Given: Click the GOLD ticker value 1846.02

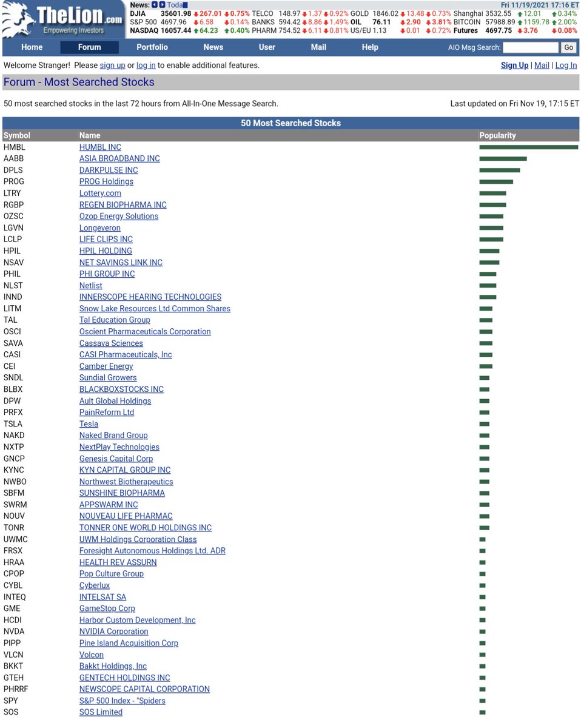Looking at the screenshot, I should (386, 13).
